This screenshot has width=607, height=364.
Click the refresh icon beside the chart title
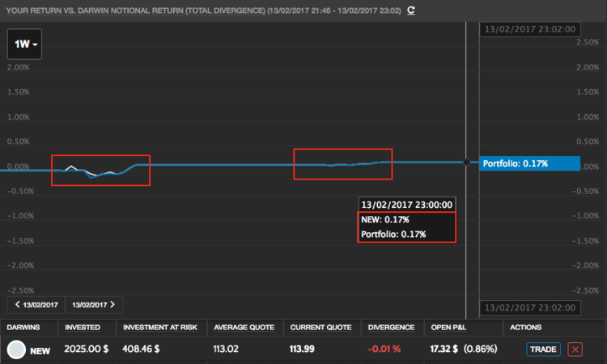click(411, 11)
